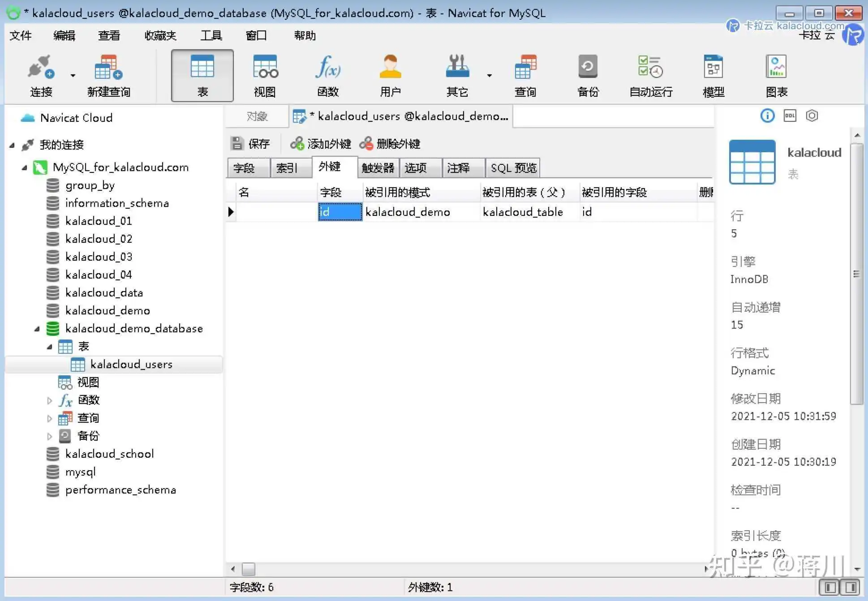Click the horizontal scrollbar thumb
This screenshot has height=601, width=868.
(x=249, y=569)
